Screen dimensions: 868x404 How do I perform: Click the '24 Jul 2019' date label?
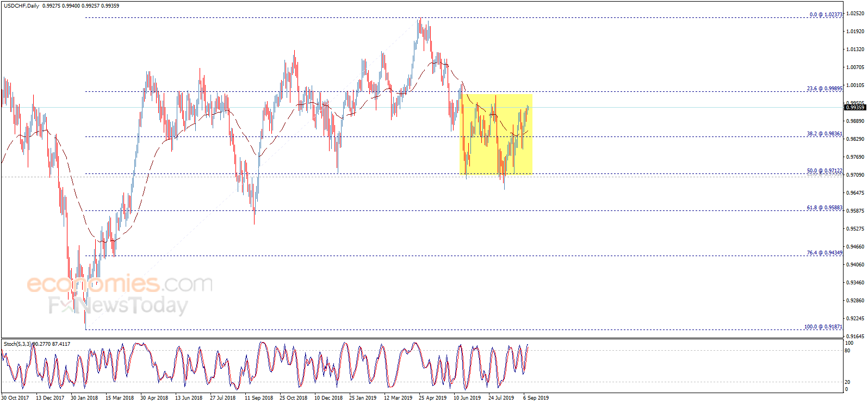[x=501, y=398]
